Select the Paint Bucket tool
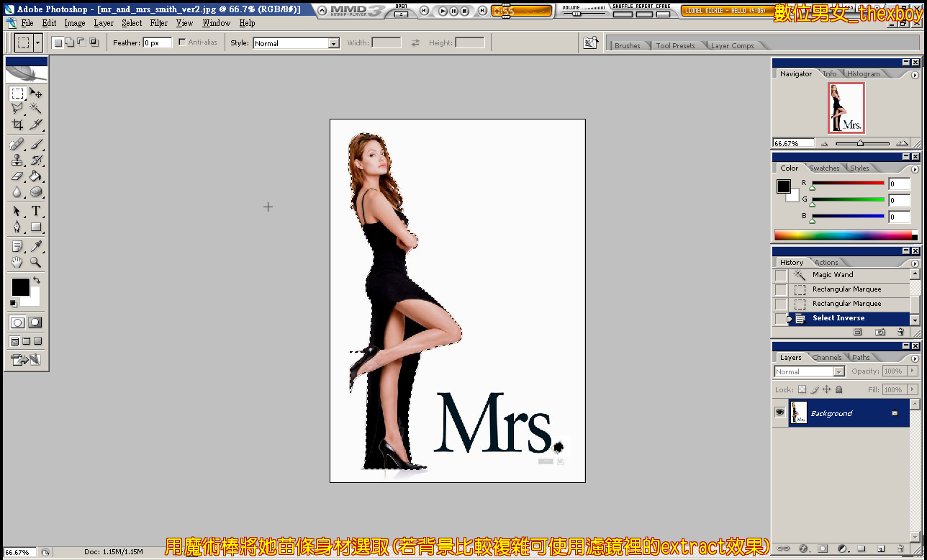This screenshot has height=560, width=927. pyautogui.click(x=36, y=176)
